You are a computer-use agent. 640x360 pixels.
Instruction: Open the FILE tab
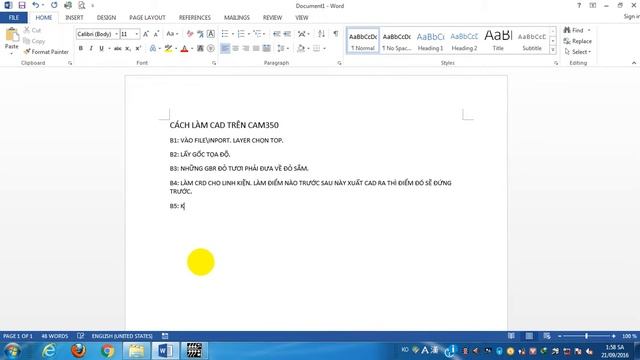click(14, 18)
